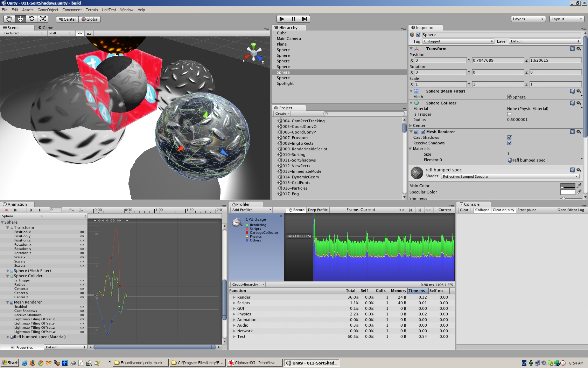Screen dimensions: 588x368
Task: Open the Layers dropdown
Action: [528, 19]
